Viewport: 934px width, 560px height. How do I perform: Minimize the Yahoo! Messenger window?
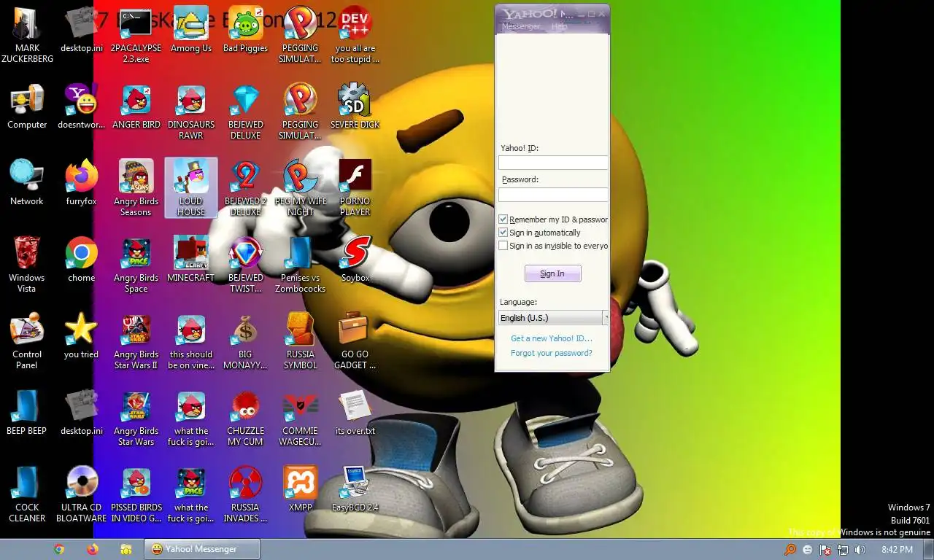point(580,14)
